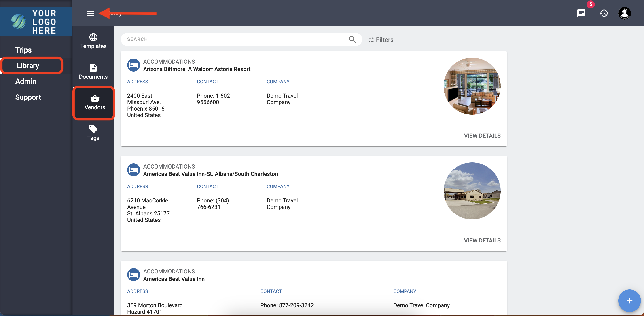The image size is (644, 316).
Task: Go to Trips in sidebar
Action: (23, 50)
